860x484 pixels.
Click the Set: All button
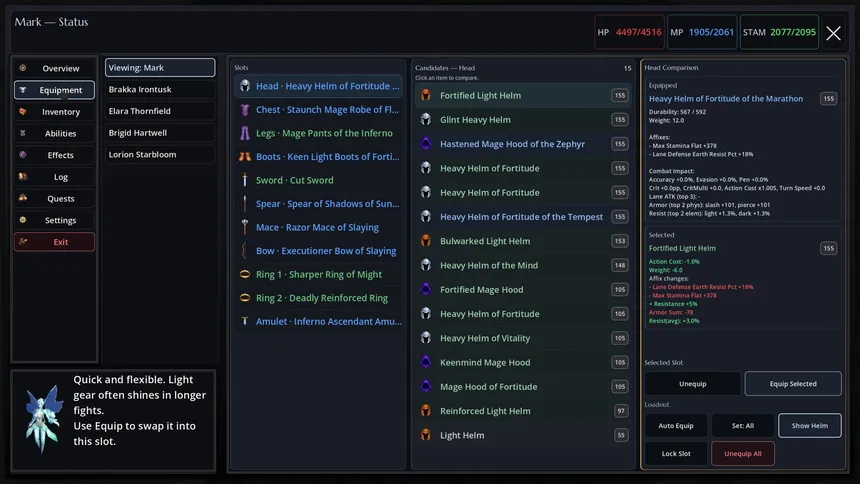[x=743, y=426]
